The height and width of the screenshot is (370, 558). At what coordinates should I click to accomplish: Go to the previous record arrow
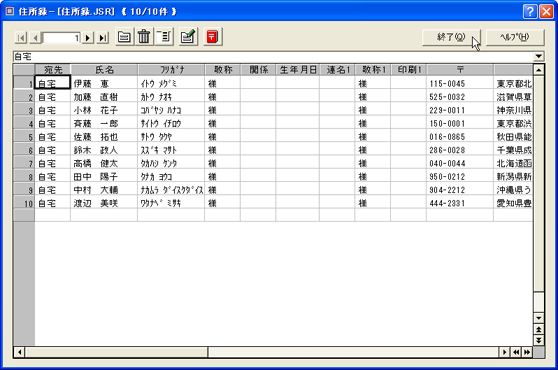click(35, 37)
